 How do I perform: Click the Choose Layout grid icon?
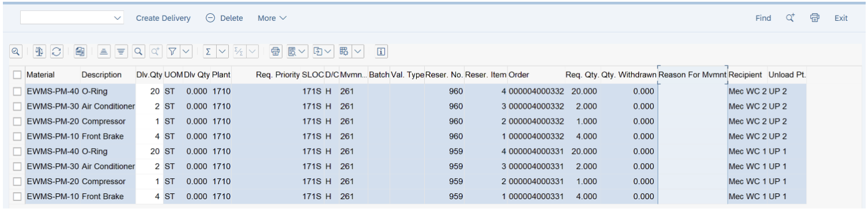[344, 52]
